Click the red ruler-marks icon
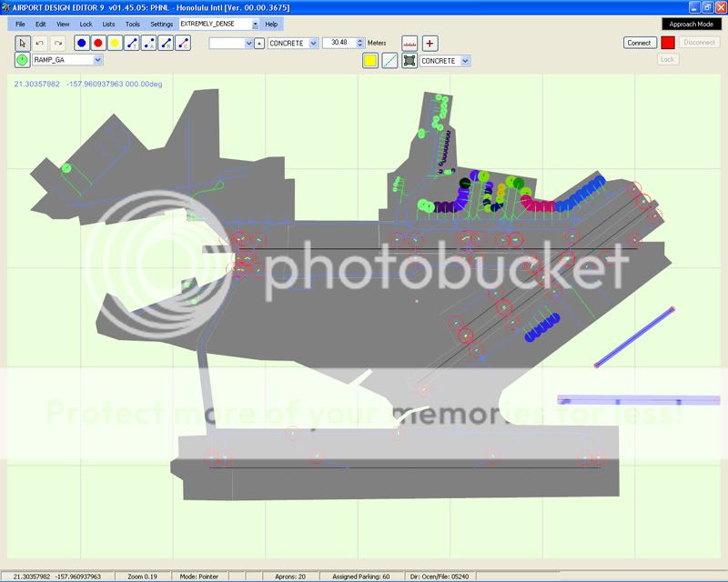728x582 pixels. tap(409, 44)
